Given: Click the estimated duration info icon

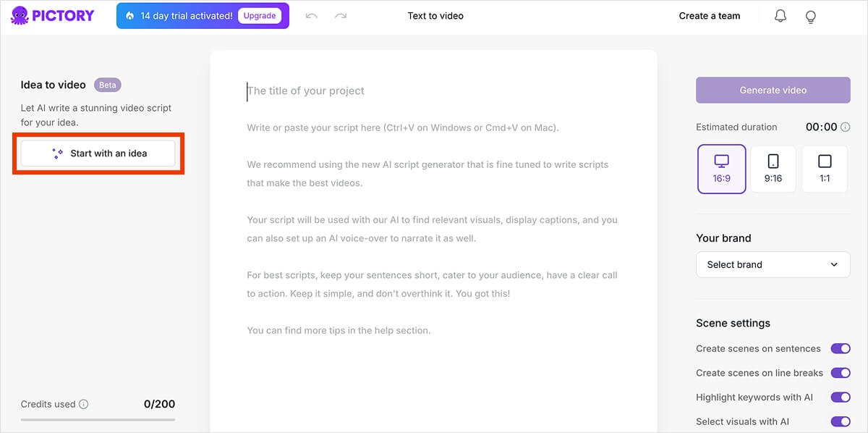Looking at the screenshot, I should tap(846, 127).
